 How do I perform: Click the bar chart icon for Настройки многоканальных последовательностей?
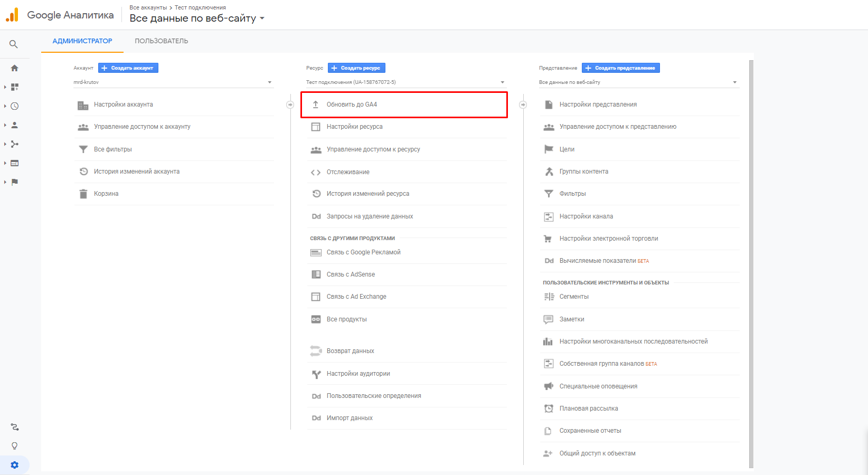tap(548, 341)
